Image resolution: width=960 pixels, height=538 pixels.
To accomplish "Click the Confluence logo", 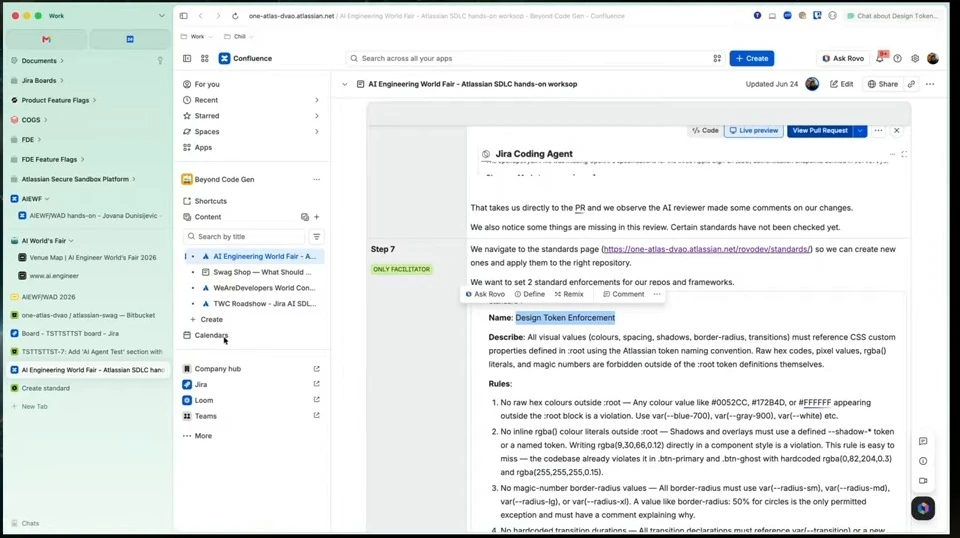I will [x=246, y=58].
